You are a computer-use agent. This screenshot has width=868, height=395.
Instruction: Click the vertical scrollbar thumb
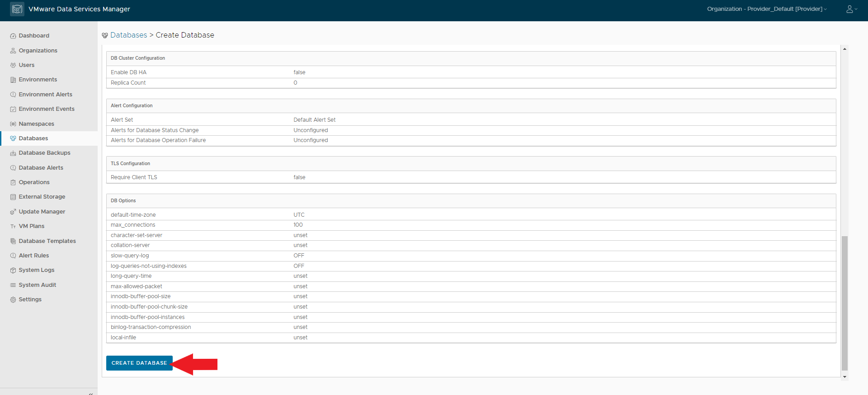click(844, 303)
